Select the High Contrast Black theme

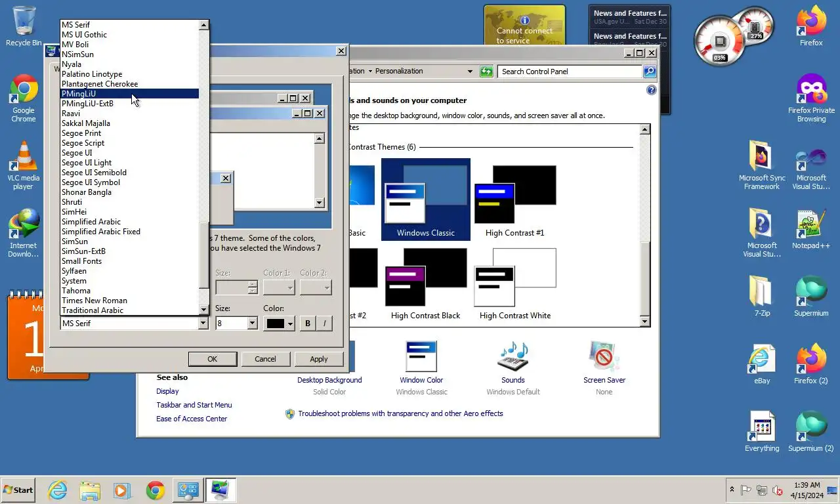[426, 283]
